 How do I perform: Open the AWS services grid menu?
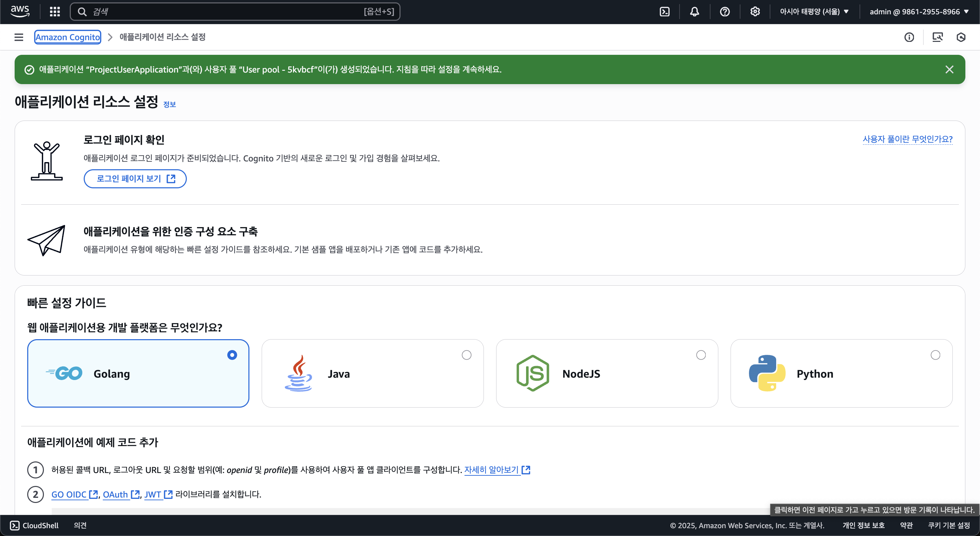point(55,12)
